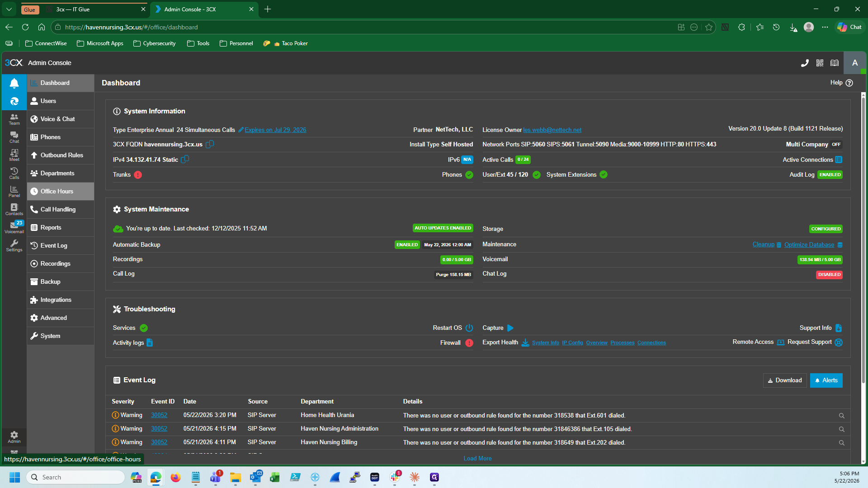Toggle the Audit Log ENABLED badge

[x=830, y=175]
